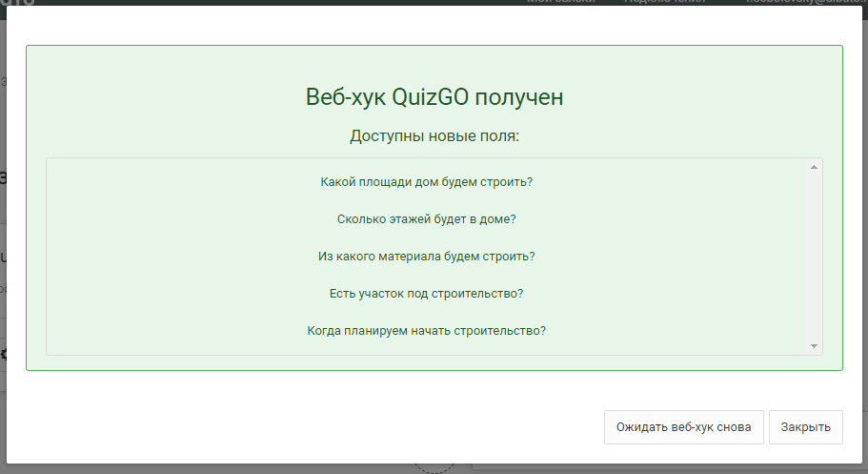This screenshot has width=868, height=474.
Task: Select field "Сколько этажей будет в доме?"
Action: click(426, 218)
